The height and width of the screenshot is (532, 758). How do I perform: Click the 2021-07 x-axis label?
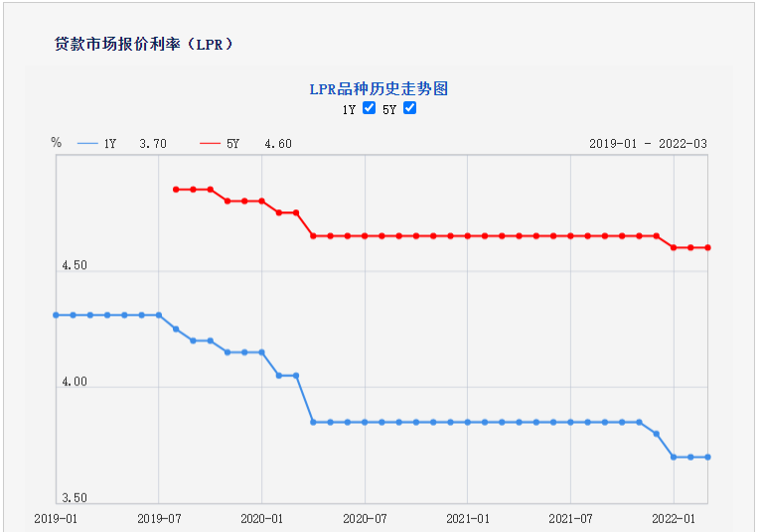[x=570, y=518]
